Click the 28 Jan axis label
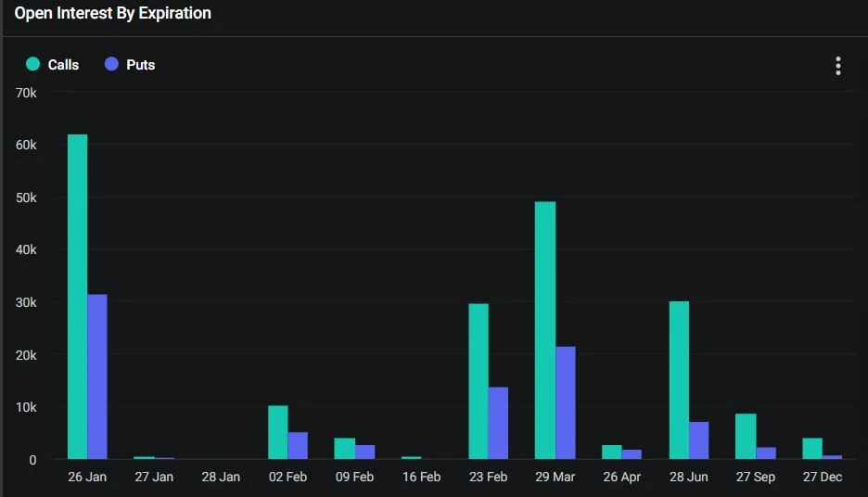 [x=221, y=478]
